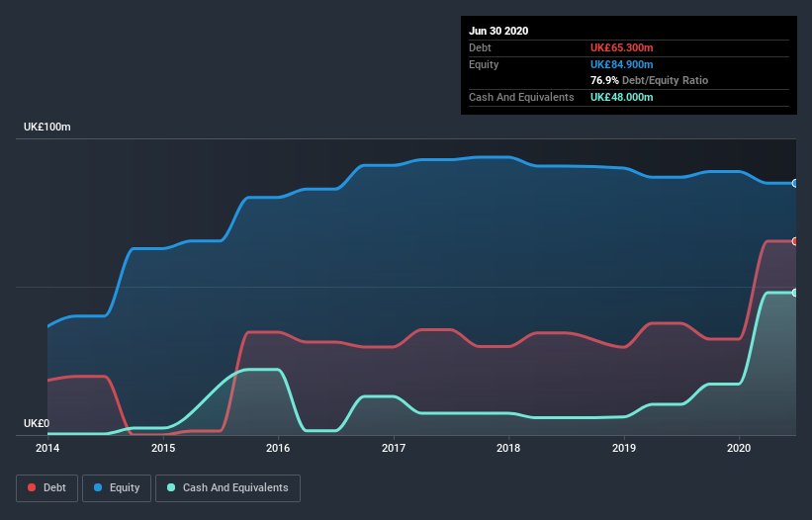
Task: Click the 2020 x-axis label
Action: coord(739,448)
